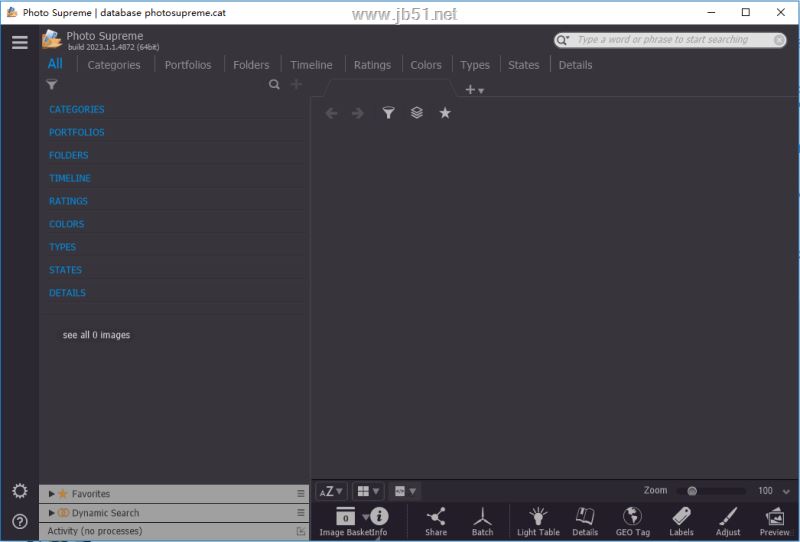The width and height of the screenshot is (800, 542).
Task: Open the COLORS section link
Action: (x=66, y=224)
